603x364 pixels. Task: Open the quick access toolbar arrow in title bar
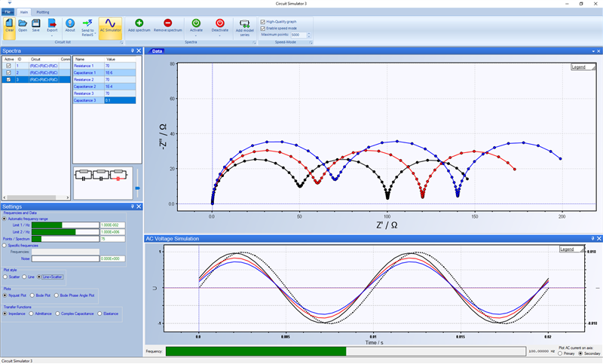coord(9,3)
